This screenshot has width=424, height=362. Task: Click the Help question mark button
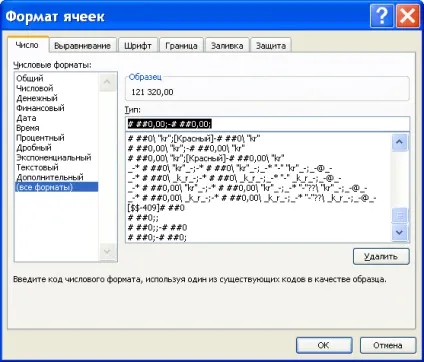381,16
